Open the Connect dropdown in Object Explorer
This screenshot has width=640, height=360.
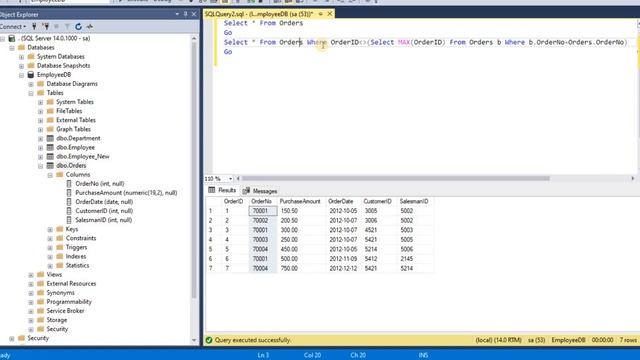[13, 27]
